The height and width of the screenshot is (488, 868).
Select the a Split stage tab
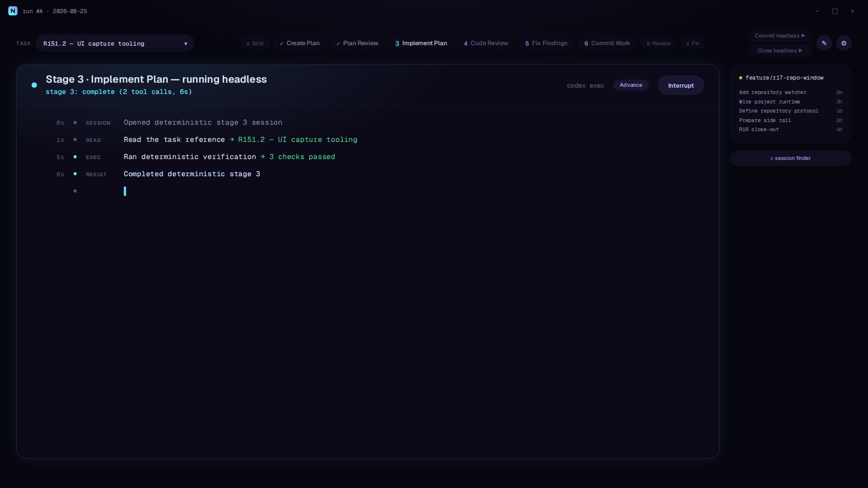[x=255, y=43]
